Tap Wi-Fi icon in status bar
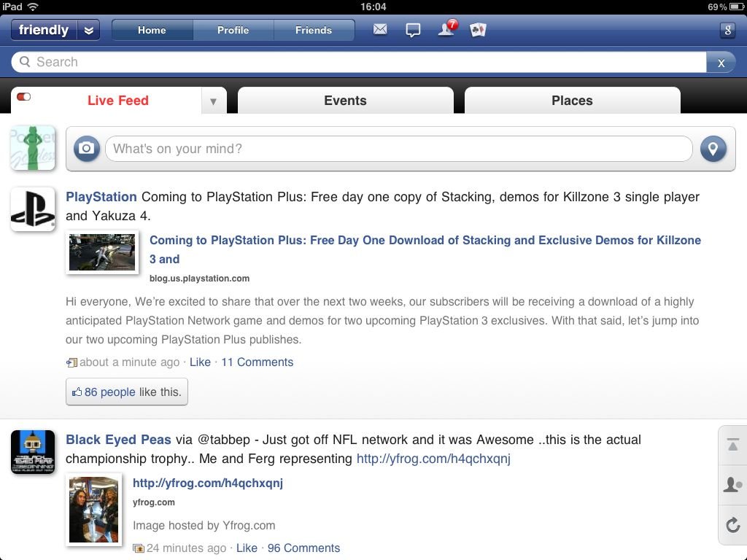The height and width of the screenshot is (560, 747). pyautogui.click(x=32, y=7)
